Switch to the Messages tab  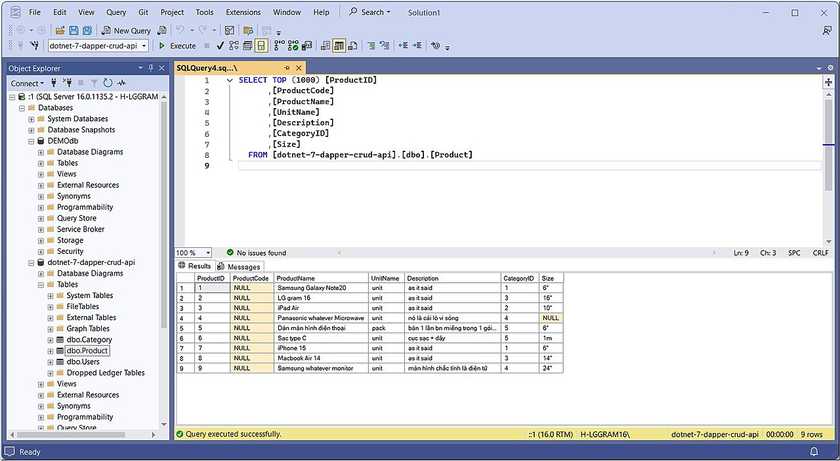(239, 267)
